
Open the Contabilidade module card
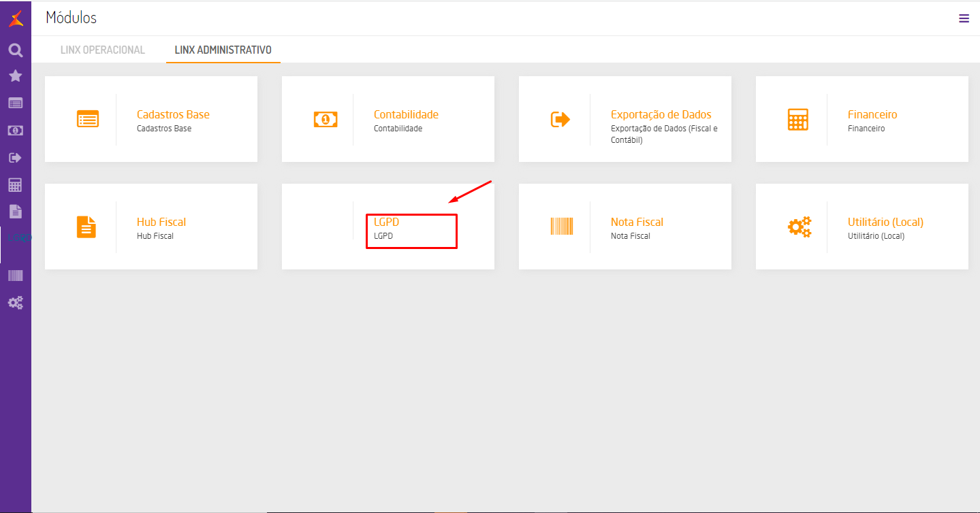388,119
